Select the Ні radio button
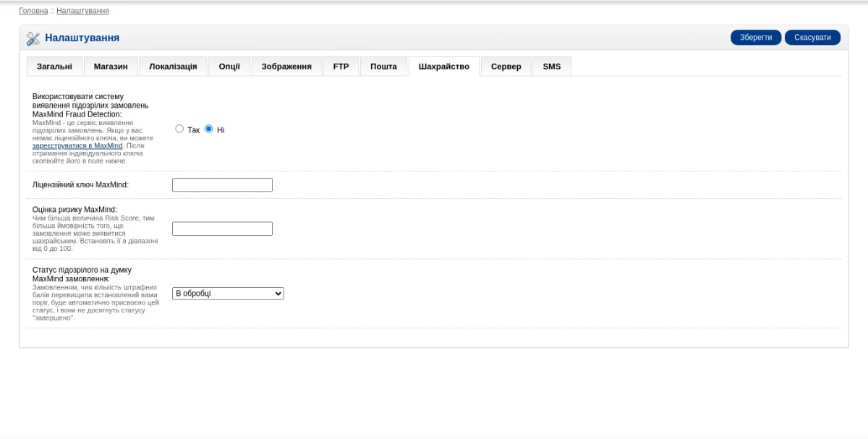868x439 pixels. point(209,129)
